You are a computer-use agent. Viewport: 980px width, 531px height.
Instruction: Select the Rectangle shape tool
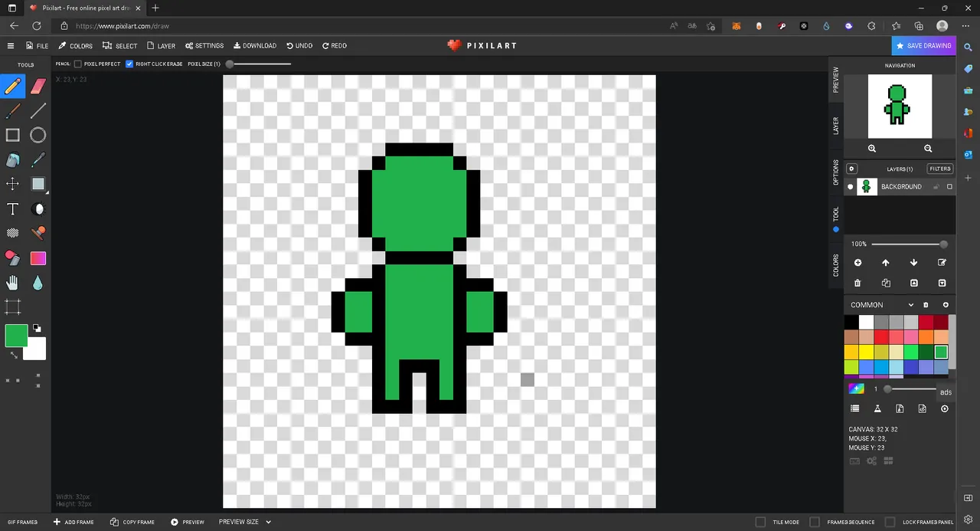[x=13, y=136]
